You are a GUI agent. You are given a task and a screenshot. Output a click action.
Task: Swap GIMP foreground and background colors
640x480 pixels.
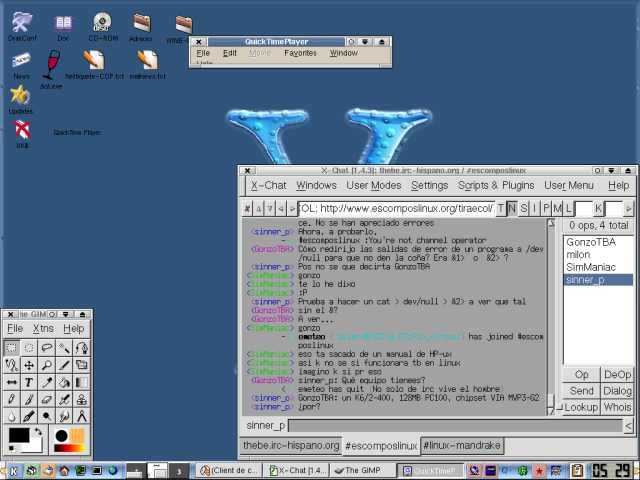[x=38, y=431]
